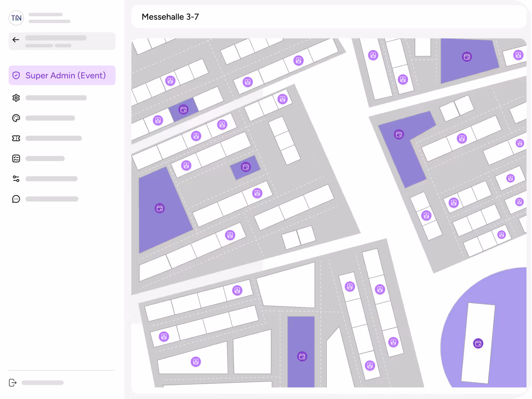Select the checklist icon in sidebar
This screenshot has height=399, width=532.
[16, 158]
